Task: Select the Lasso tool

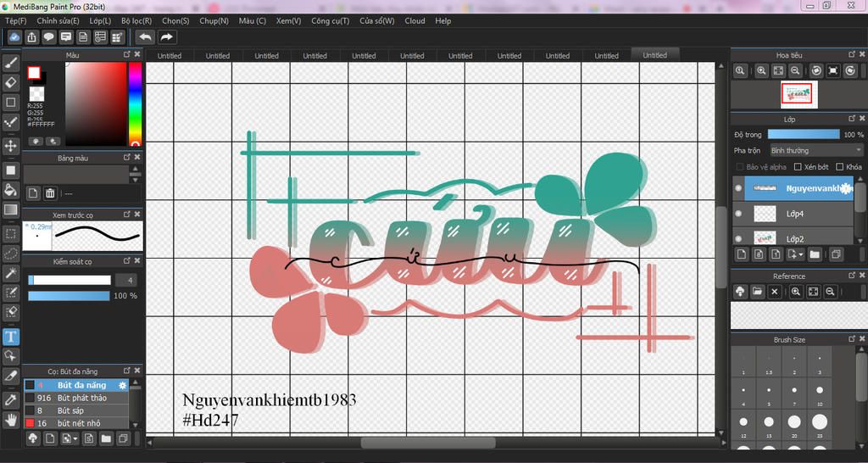Action: pos(10,254)
